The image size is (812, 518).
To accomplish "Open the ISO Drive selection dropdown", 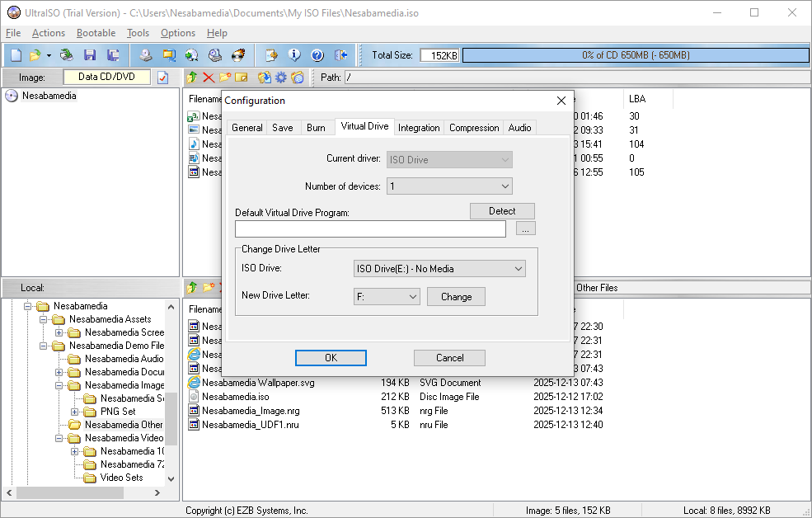I will point(439,269).
